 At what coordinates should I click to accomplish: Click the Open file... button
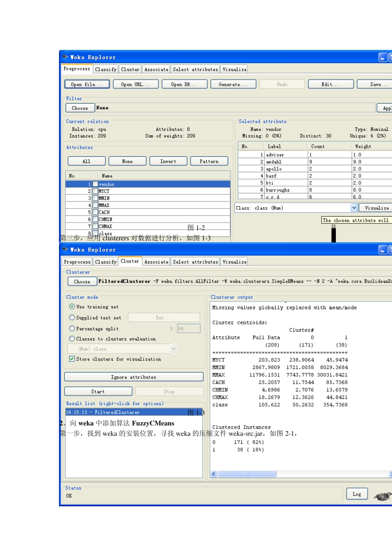coord(87,84)
